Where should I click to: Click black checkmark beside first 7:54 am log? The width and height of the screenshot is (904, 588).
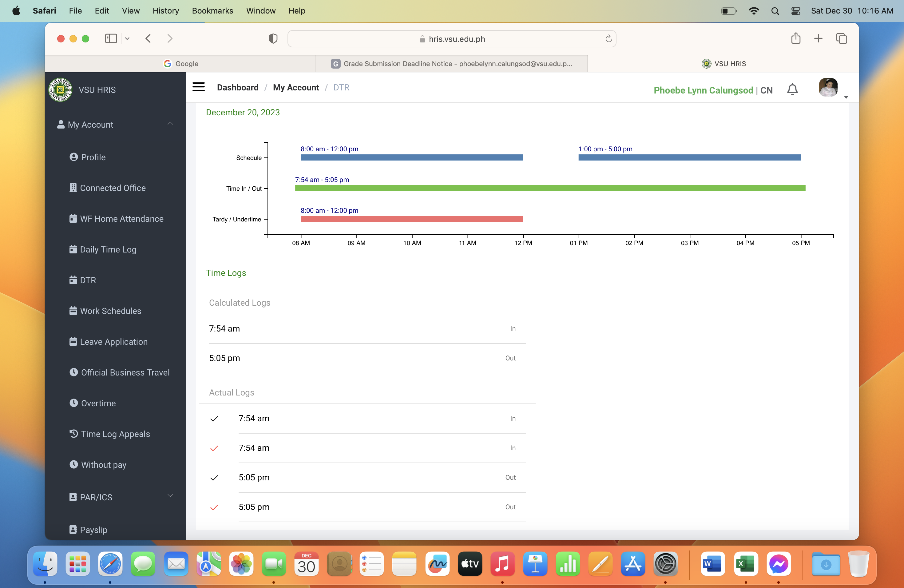pos(214,419)
